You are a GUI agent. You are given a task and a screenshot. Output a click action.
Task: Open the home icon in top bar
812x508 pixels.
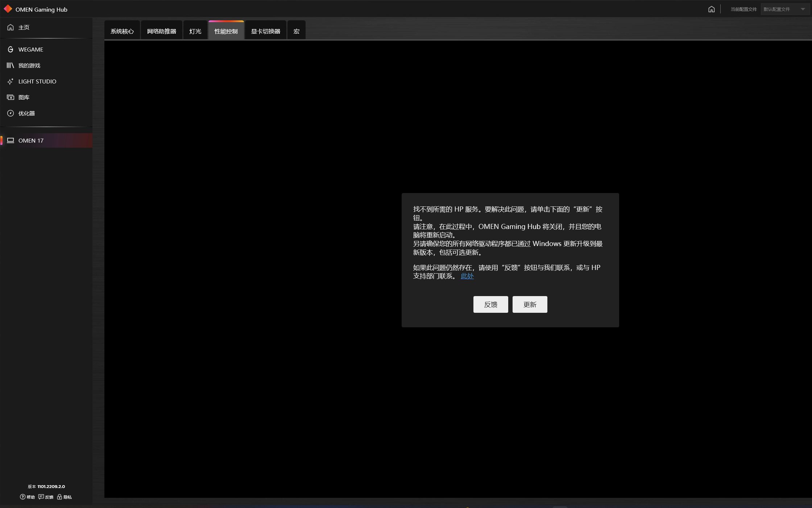pyautogui.click(x=711, y=9)
